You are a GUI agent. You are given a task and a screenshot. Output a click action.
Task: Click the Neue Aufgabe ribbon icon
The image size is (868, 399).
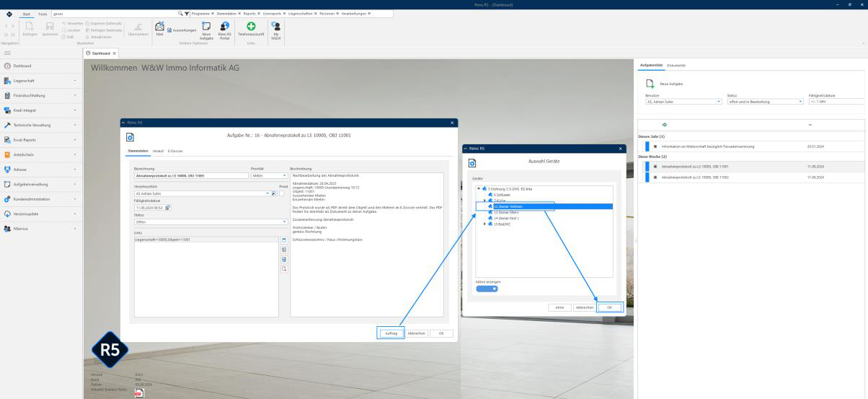[x=206, y=26]
